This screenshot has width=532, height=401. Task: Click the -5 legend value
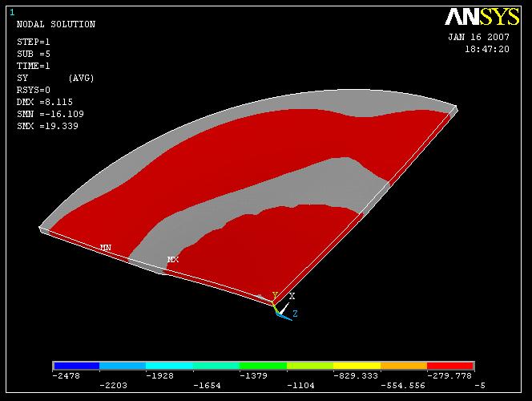tap(480, 386)
